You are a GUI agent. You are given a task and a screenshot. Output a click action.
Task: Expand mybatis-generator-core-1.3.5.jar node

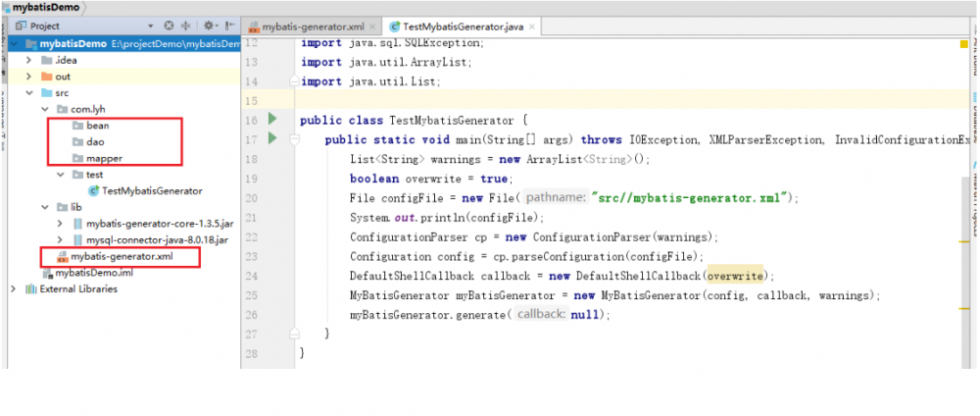(60, 224)
